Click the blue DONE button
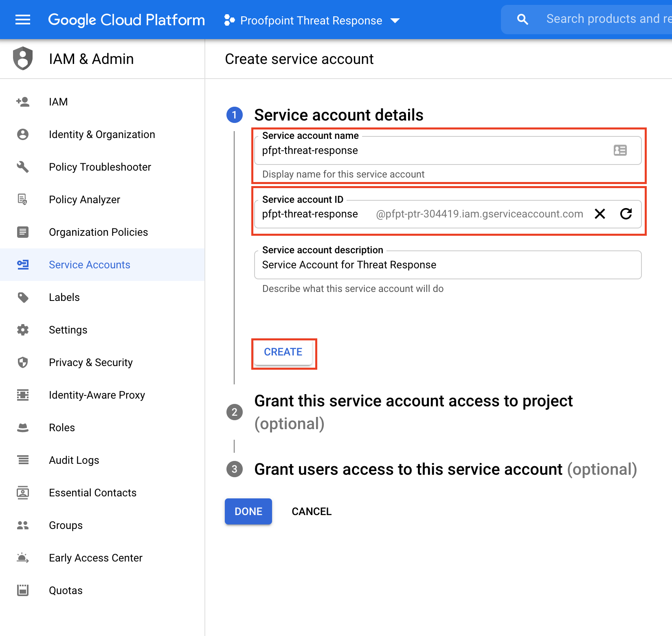Viewport: 672px width, 636px height. click(x=248, y=511)
